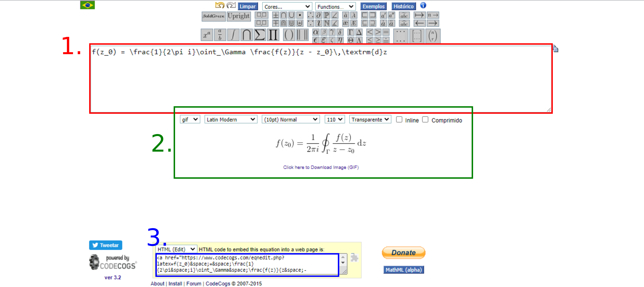The height and width of the screenshot is (287, 644).
Task: Click the embed code scrollbar down arrow
Action: tap(343, 263)
